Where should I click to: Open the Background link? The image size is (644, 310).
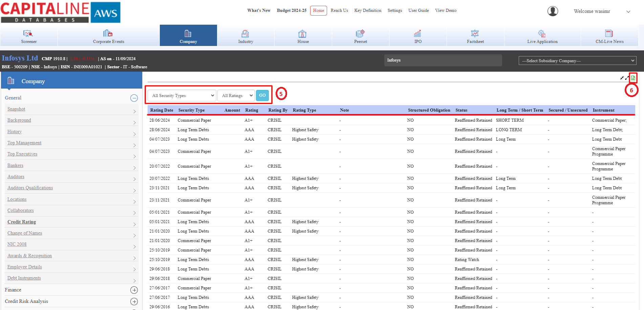(x=19, y=120)
